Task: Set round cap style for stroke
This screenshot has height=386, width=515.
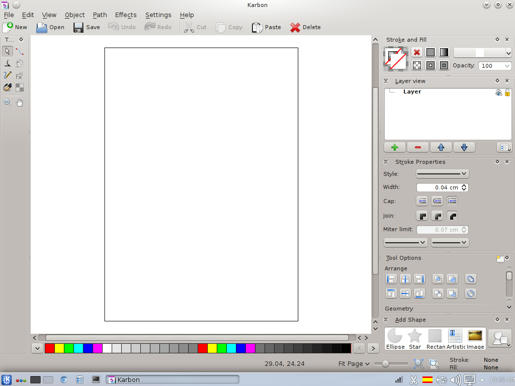Action: (437, 201)
